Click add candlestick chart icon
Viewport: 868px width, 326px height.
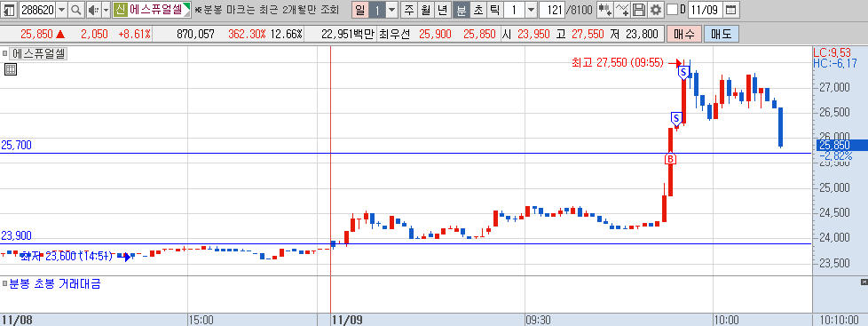(605, 10)
